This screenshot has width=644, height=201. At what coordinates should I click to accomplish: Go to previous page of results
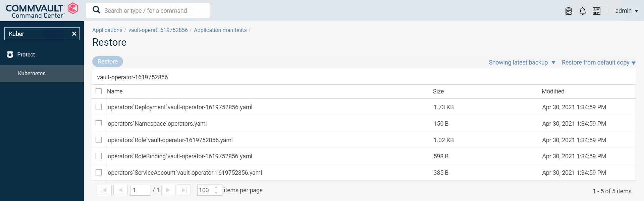click(121, 190)
